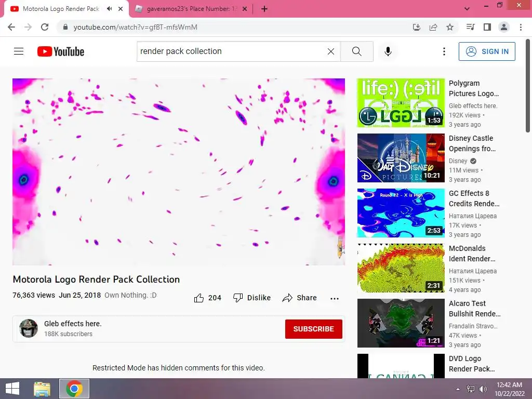The image size is (532, 399).
Task: Open Chrome profile avatar
Action: [504, 27]
